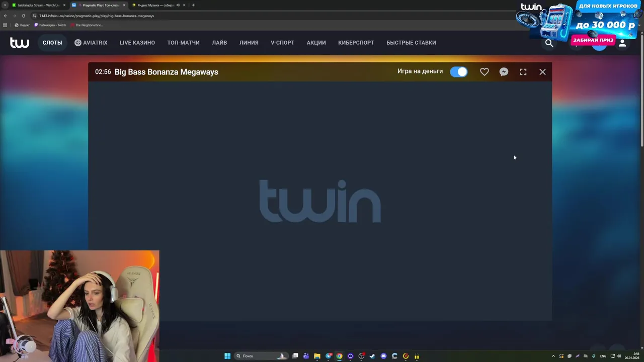644x362 pixels.
Task: Add game to favorites with heart icon
Action: click(485, 72)
